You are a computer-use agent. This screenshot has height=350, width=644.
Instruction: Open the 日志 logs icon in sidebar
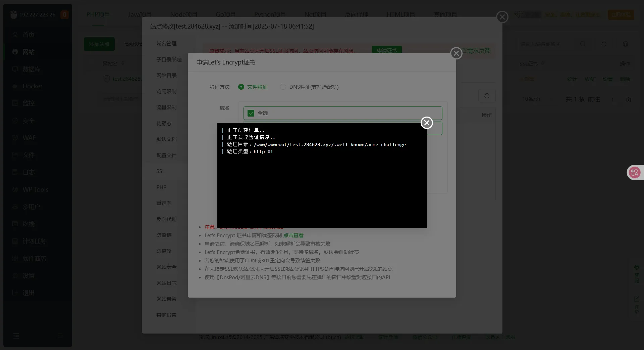(x=15, y=172)
